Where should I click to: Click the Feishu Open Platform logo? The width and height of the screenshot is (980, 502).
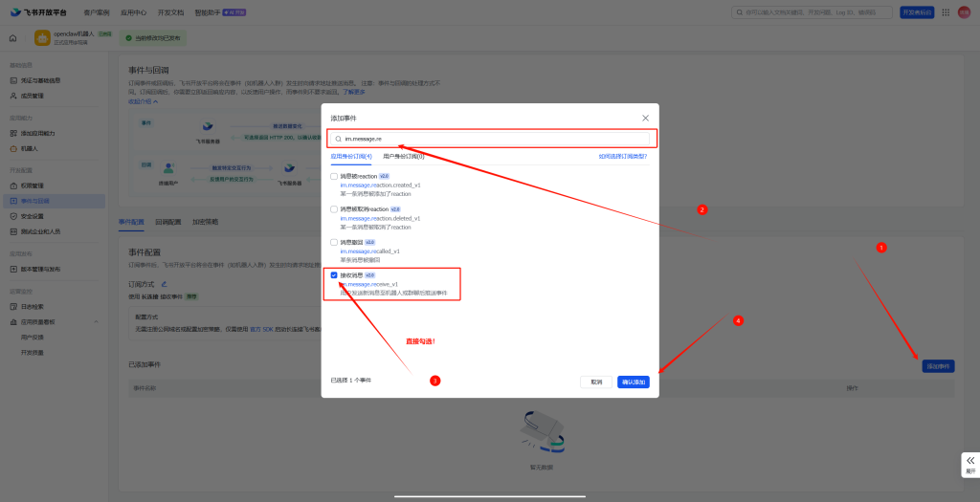[38, 12]
